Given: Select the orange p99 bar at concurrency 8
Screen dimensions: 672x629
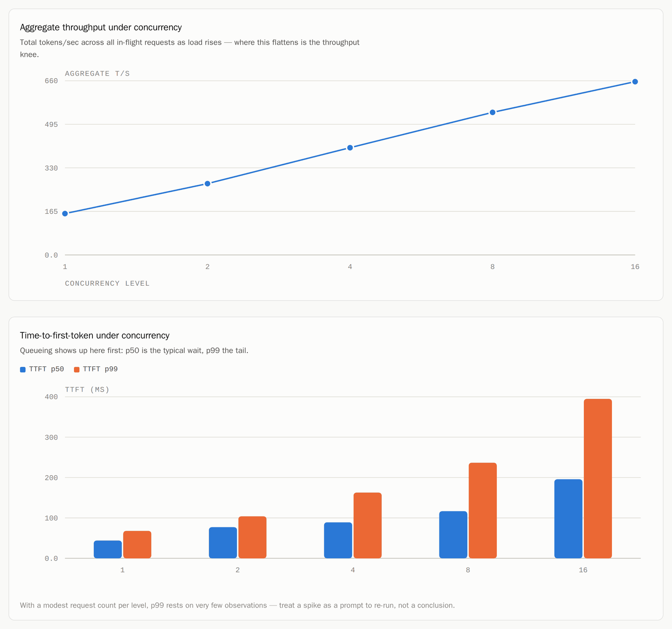Looking at the screenshot, I should pyautogui.click(x=483, y=511).
